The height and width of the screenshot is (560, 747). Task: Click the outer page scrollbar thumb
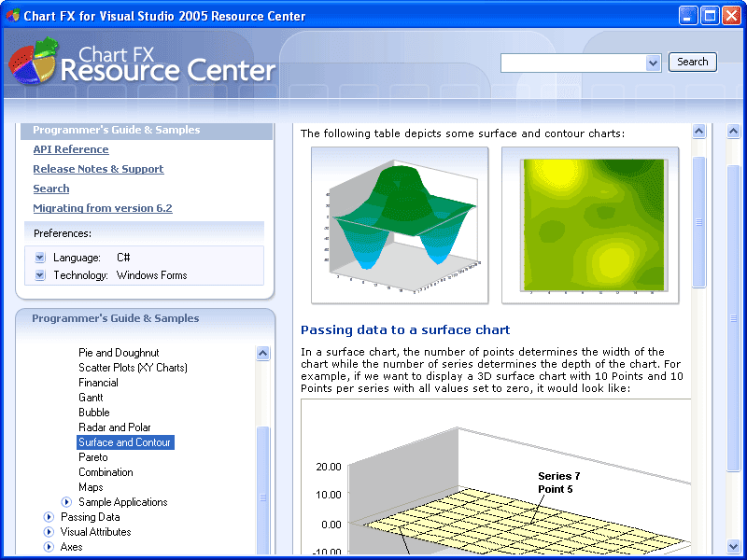pos(734,318)
